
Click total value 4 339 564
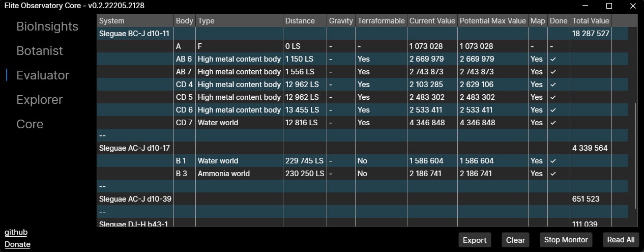pyautogui.click(x=591, y=148)
